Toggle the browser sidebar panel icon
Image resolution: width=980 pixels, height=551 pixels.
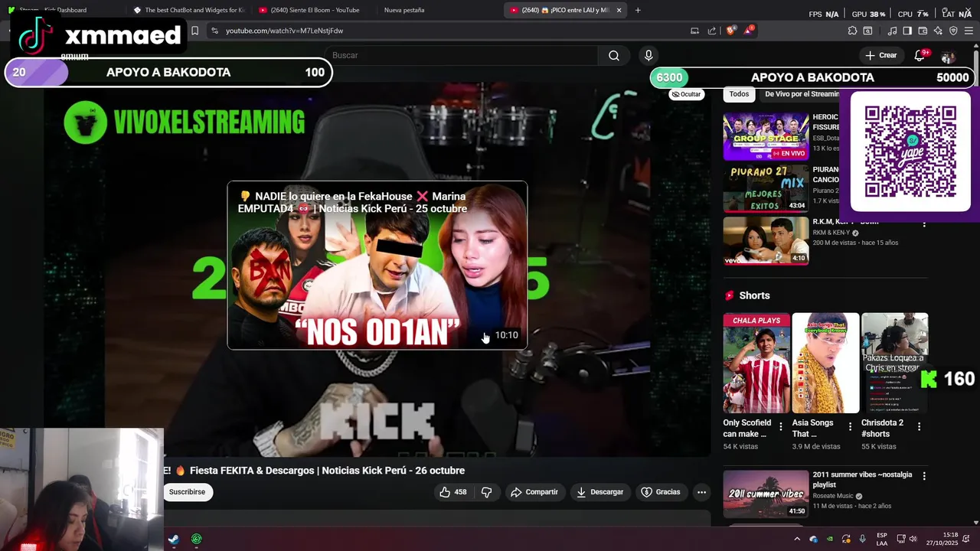point(907,31)
